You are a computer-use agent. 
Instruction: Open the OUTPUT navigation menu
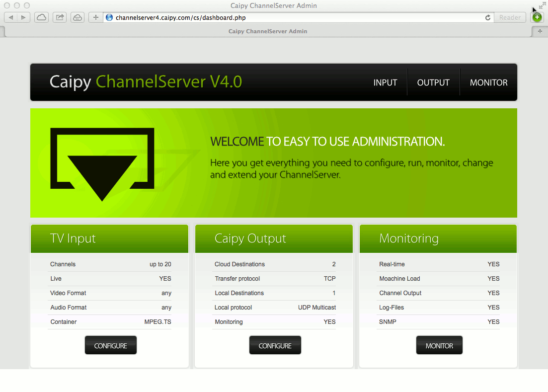pos(433,82)
